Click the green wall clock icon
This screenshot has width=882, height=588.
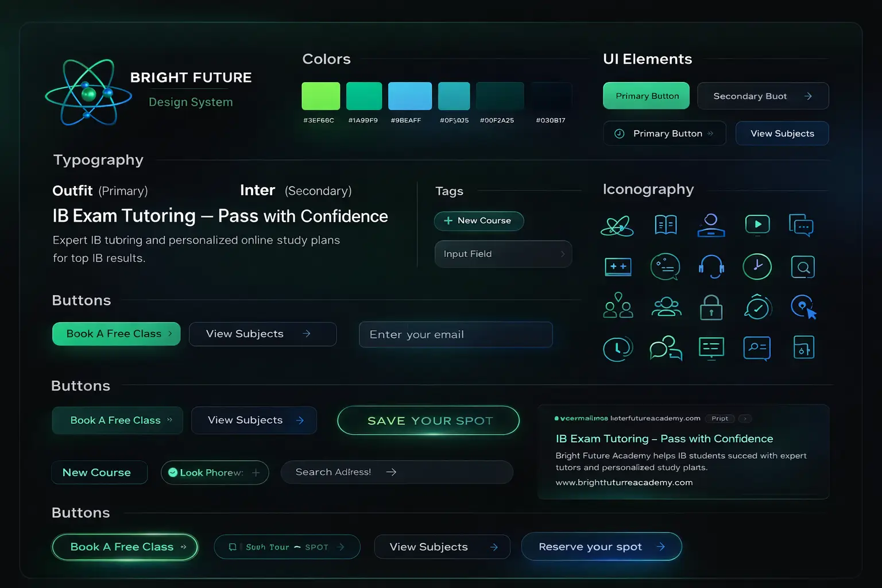(757, 267)
